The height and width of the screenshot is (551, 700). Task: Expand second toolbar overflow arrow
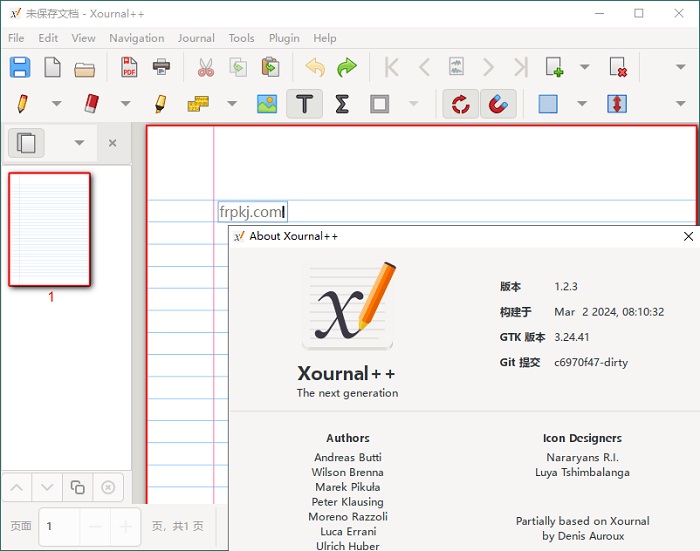coord(680,104)
